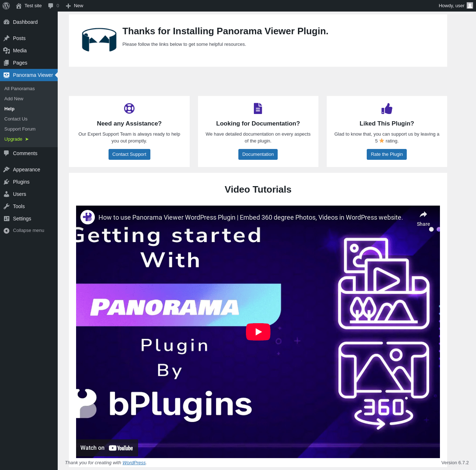Click the Media icon in sidebar
This screenshot has width=476, height=470.
(6, 50)
